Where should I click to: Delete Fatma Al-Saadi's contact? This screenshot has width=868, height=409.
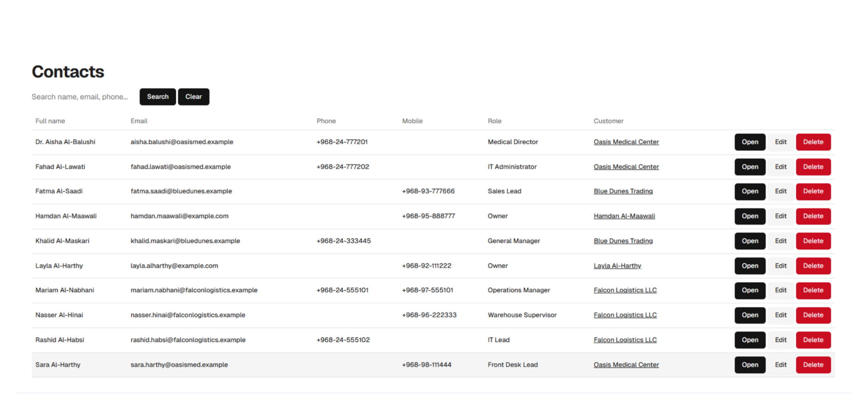[813, 191]
